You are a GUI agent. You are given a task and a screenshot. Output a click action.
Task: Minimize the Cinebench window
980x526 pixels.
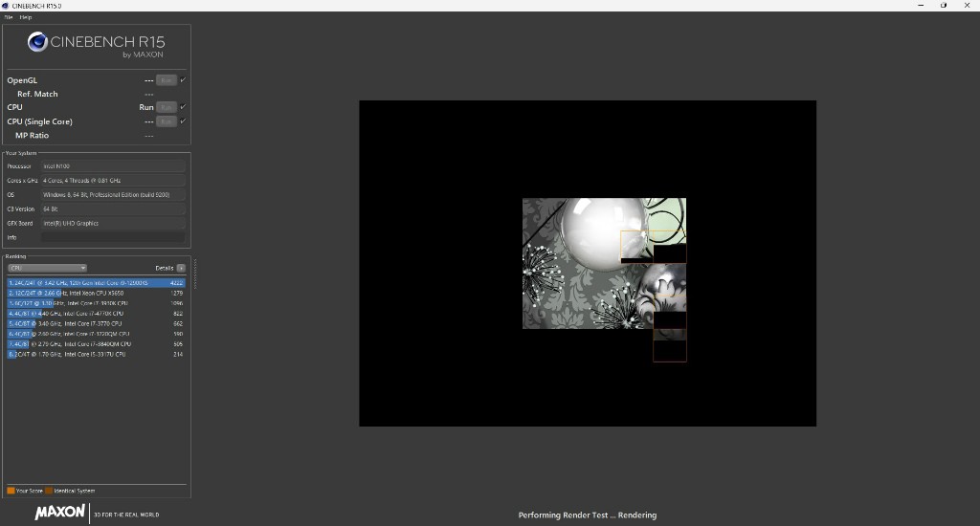point(921,6)
